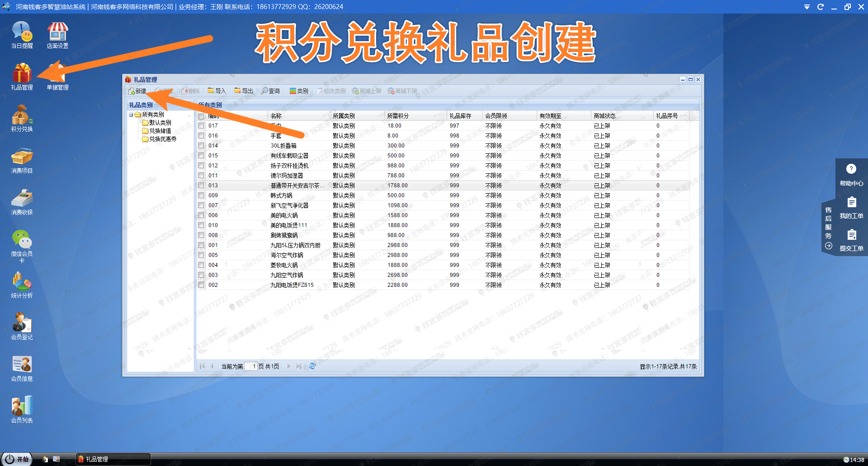Check the box for gift row 017

(201, 126)
